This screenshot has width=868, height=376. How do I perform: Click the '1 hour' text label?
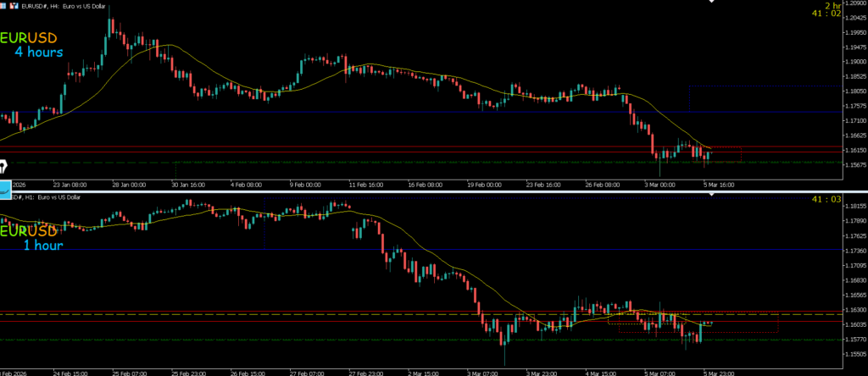tap(42, 246)
